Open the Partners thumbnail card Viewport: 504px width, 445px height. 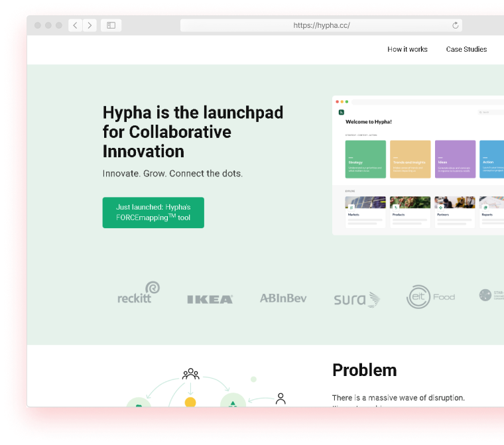455,212
